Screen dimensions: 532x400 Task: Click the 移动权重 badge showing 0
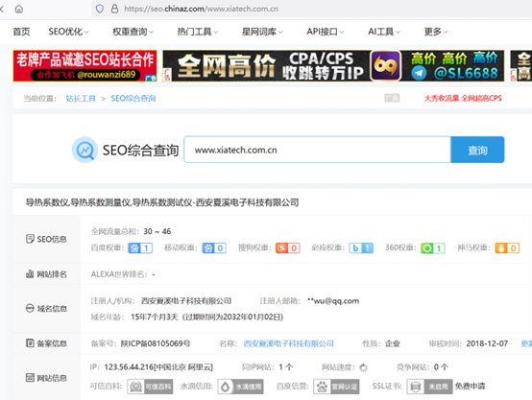(214, 248)
